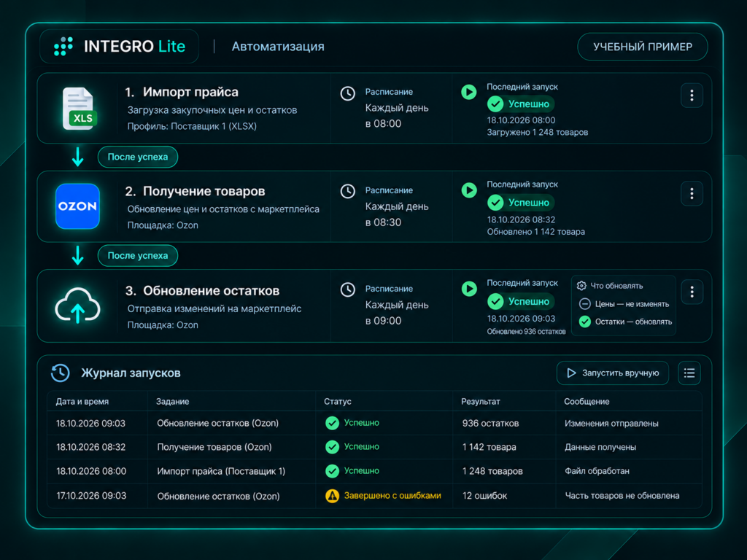Screen dimensions: 747x560
Task: Click the clock icon in Импорт прайса schedule
Action: [348, 93]
